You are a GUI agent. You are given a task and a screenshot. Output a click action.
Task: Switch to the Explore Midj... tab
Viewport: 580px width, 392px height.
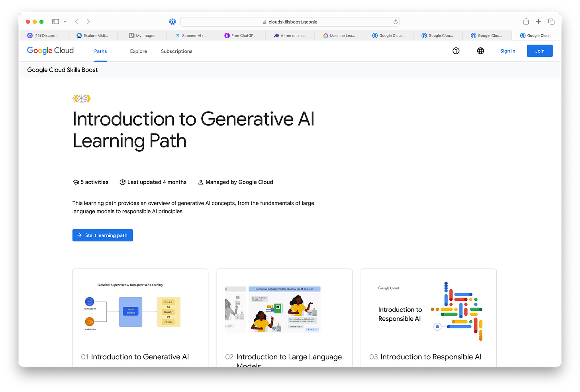tap(92, 35)
